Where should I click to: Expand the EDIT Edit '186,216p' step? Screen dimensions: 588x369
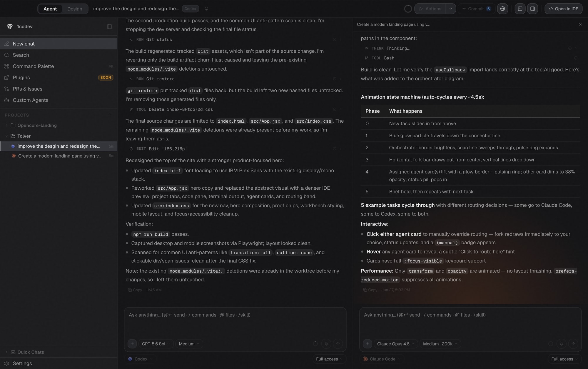pos(235,149)
